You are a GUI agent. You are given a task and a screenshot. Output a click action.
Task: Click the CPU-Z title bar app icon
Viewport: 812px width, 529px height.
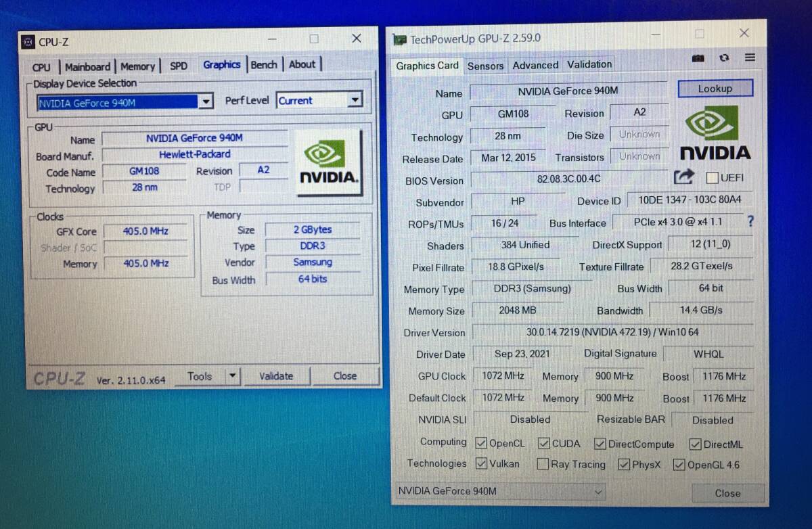pyautogui.click(x=28, y=42)
